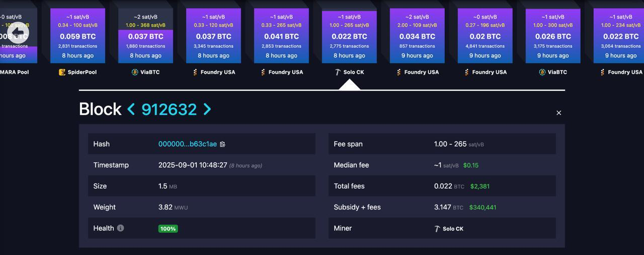
Task: Click the 100% health badge
Action: 168,229
